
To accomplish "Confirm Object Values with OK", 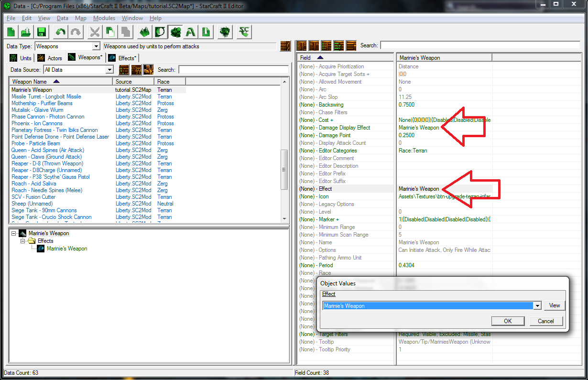I will (x=508, y=321).
